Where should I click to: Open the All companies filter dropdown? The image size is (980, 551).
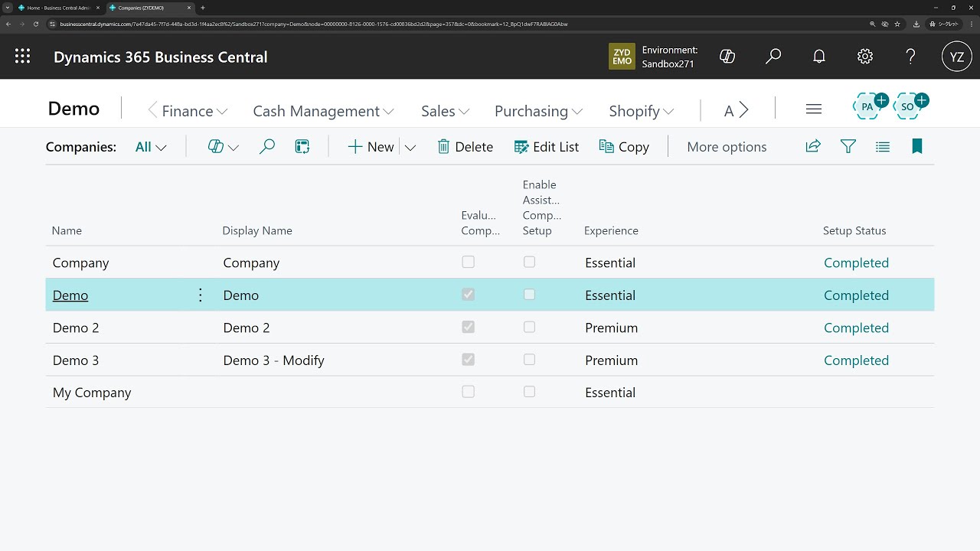click(150, 146)
